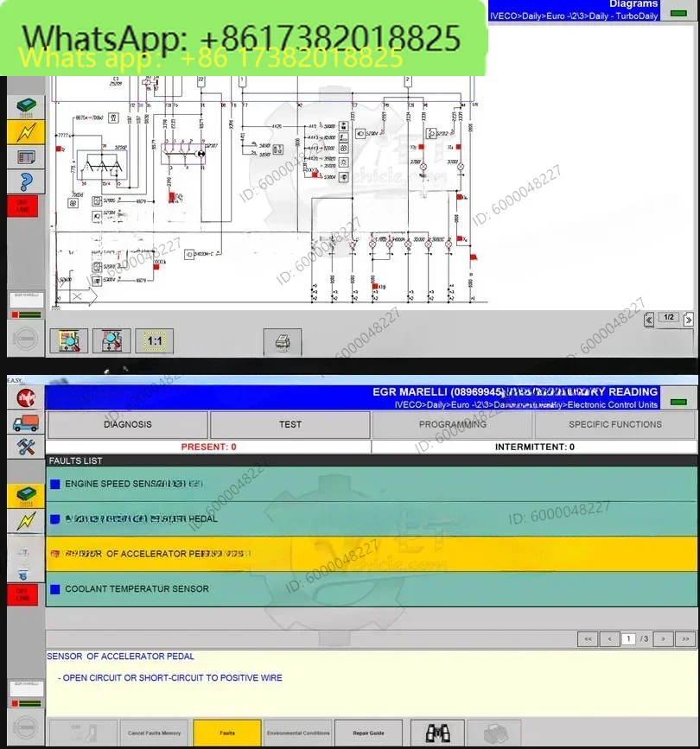Image resolution: width=700 pixels, height=749 pixels.
Task: Select yellow lightning wiring-diagram icon in Diagrams window
Action: 26,132
